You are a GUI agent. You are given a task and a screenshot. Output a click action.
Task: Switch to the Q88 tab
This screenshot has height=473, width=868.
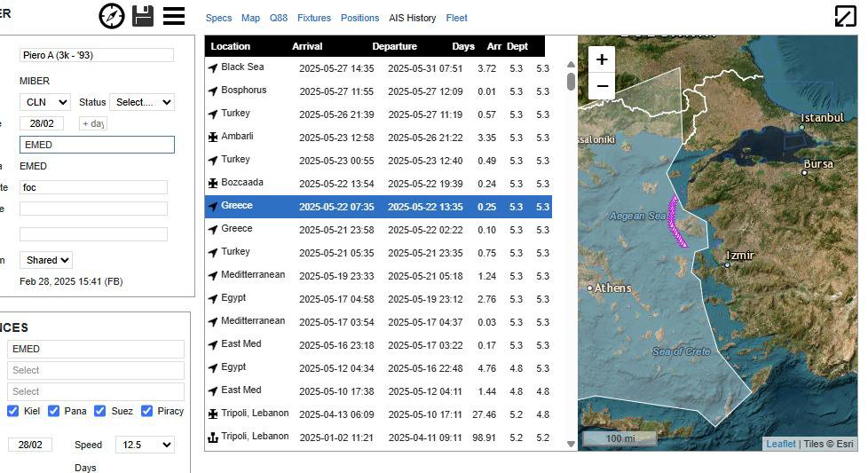coord(279,18)
